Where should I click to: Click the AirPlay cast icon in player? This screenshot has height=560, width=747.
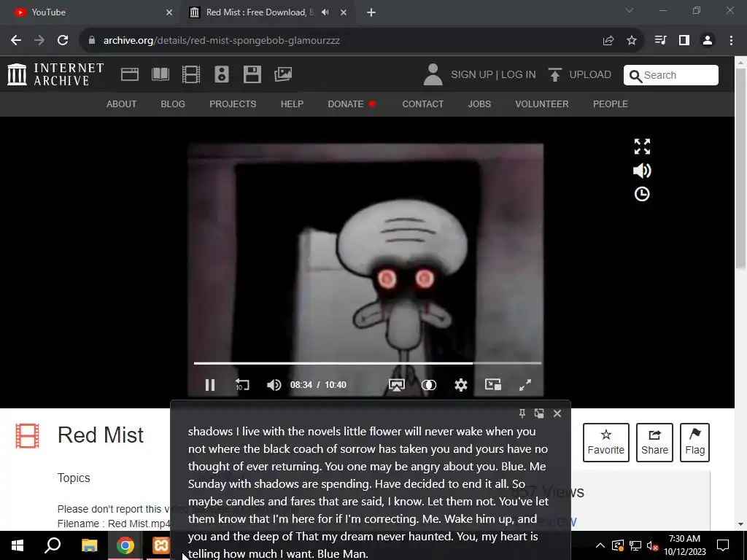[396, 385]
